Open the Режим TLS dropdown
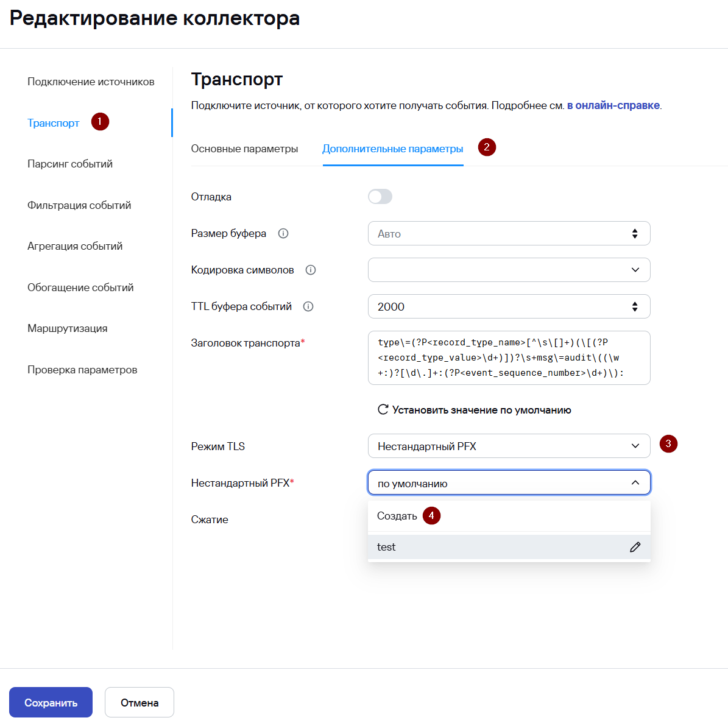Viewport: 728px width, 726px height. [x=509, y=446]
